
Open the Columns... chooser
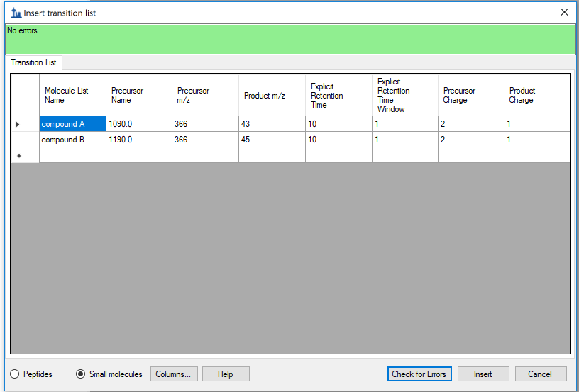click(174, 374)
